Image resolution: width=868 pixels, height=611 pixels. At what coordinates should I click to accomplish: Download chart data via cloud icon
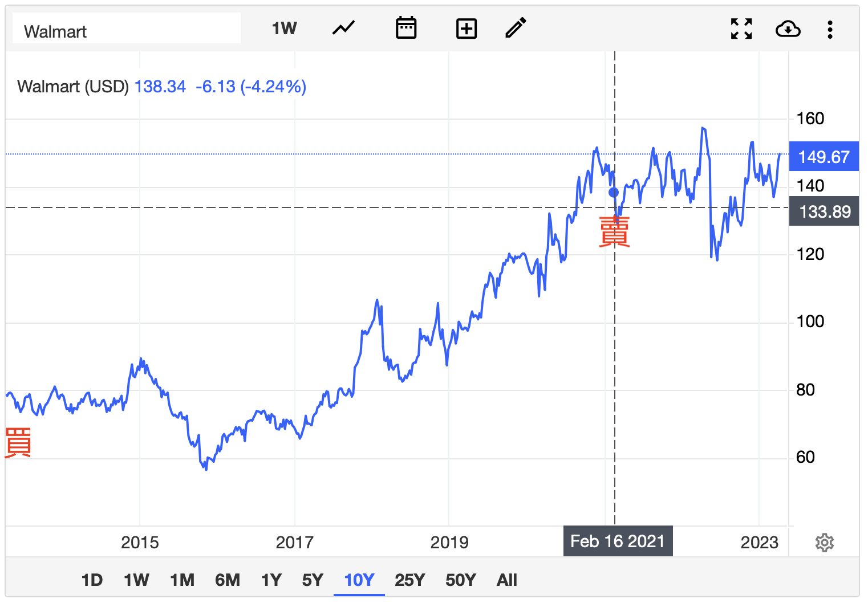click(788, 28)
